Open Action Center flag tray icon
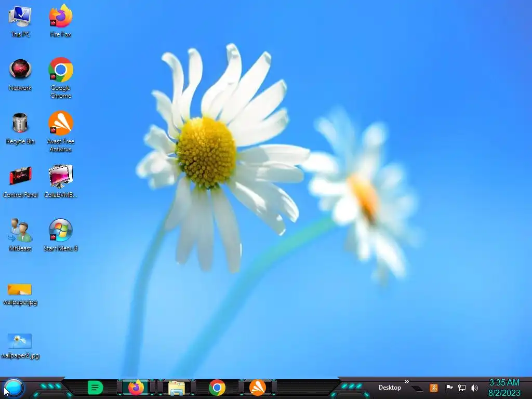This screenshot has width=532, height=399. [x=449, y=388]
